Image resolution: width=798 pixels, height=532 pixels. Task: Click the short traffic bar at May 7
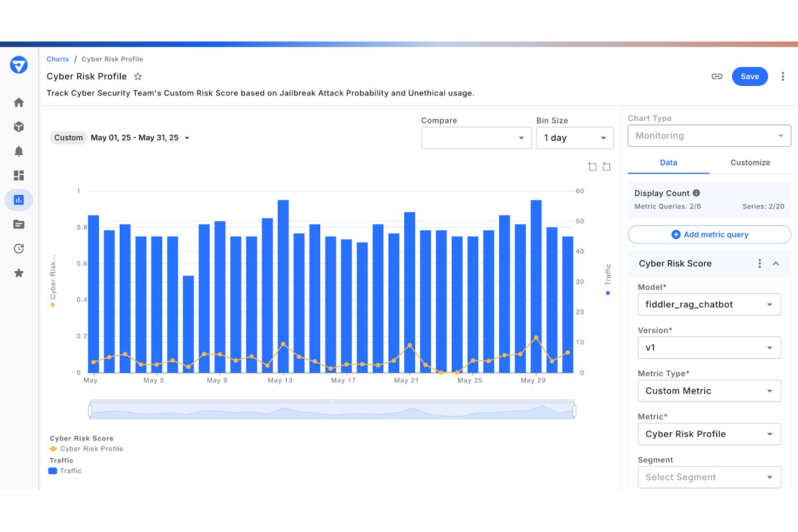click(188, 324)
